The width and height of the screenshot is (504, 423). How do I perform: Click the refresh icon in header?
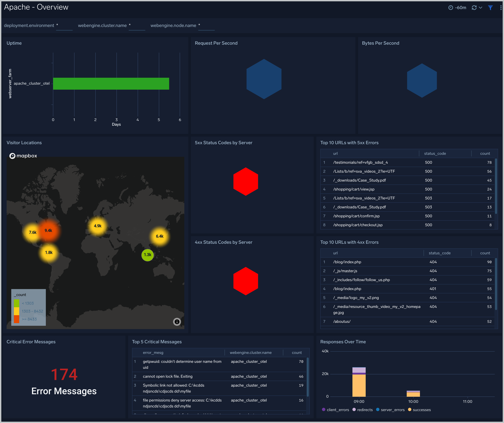point(474,8)
